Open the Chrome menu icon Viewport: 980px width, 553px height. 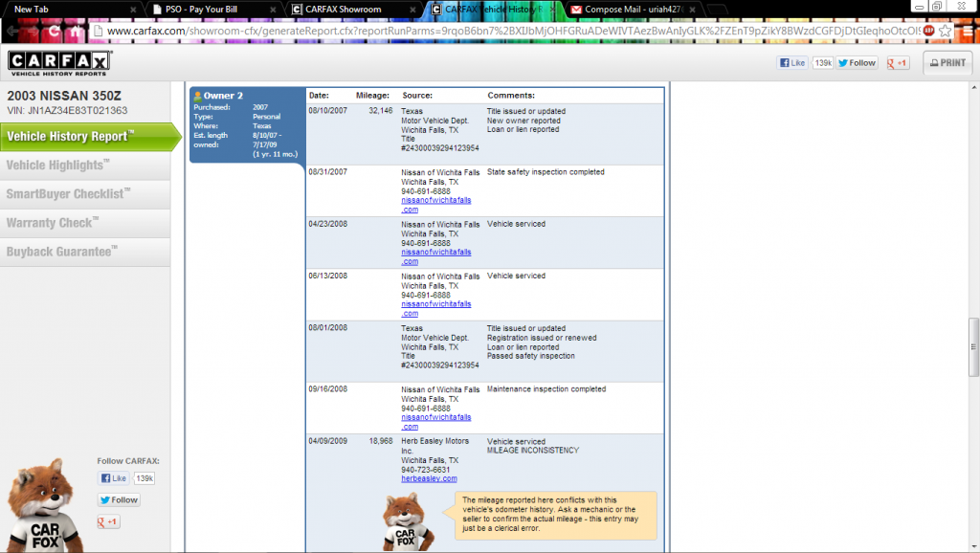click(x=968, y=31)
